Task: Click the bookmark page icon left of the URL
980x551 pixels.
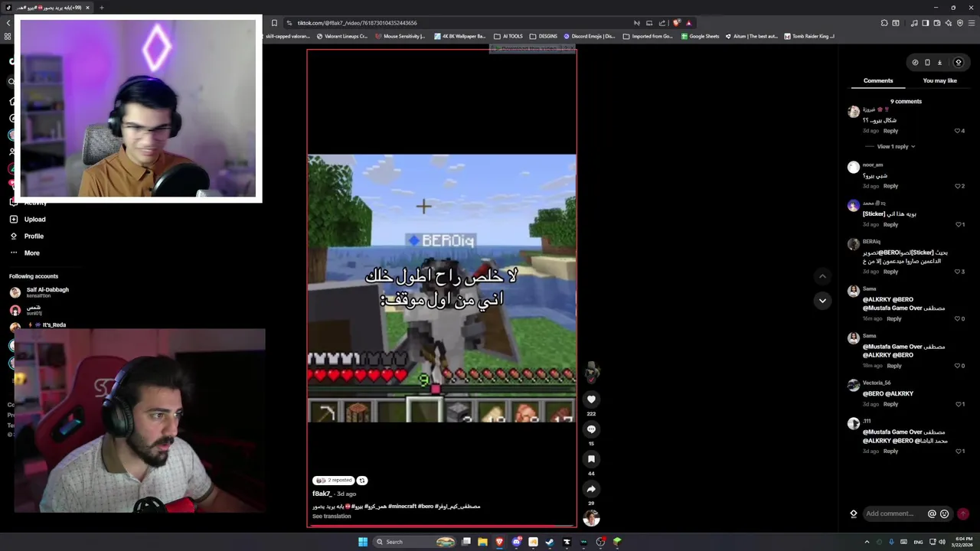Action: 274,23
